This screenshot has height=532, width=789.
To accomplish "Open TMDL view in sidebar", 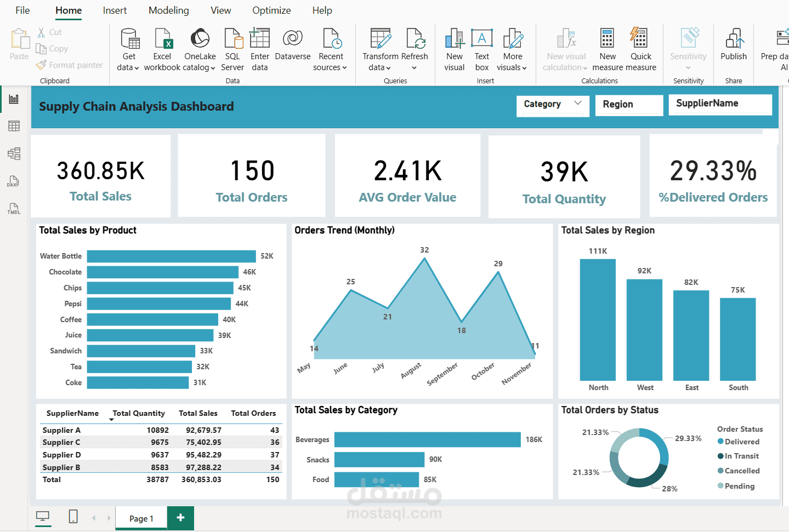I will coord(14,209).
